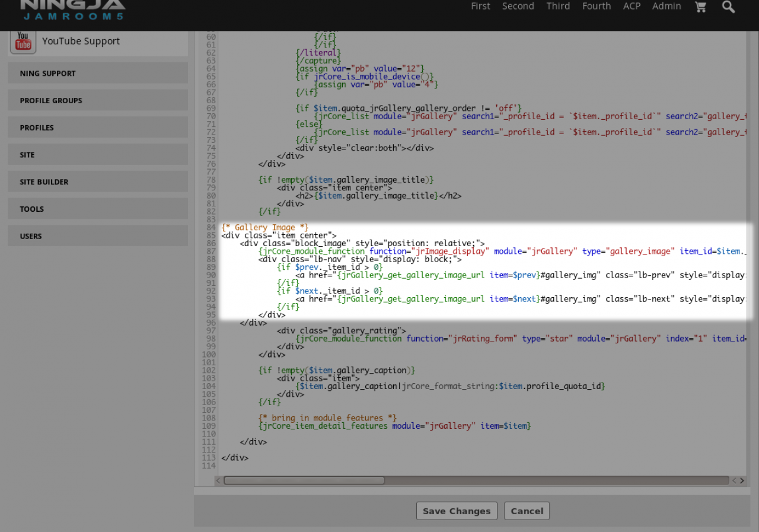Open the ACP menu item
Image resolution: width=759 pixels, height=532 pixels.
(632, 6)
